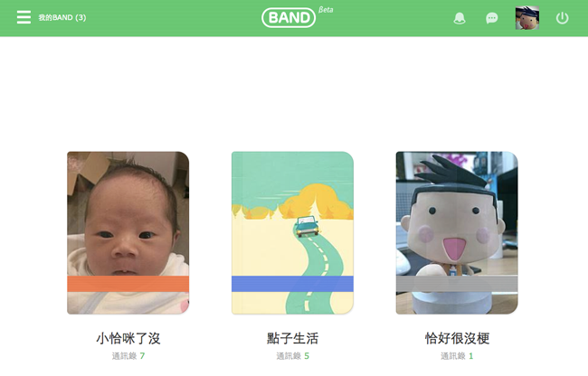Open 通訊錄 7 under 小恰咪了沒
The height and width of the screenshot is (376, 588).
pos(128,356)
